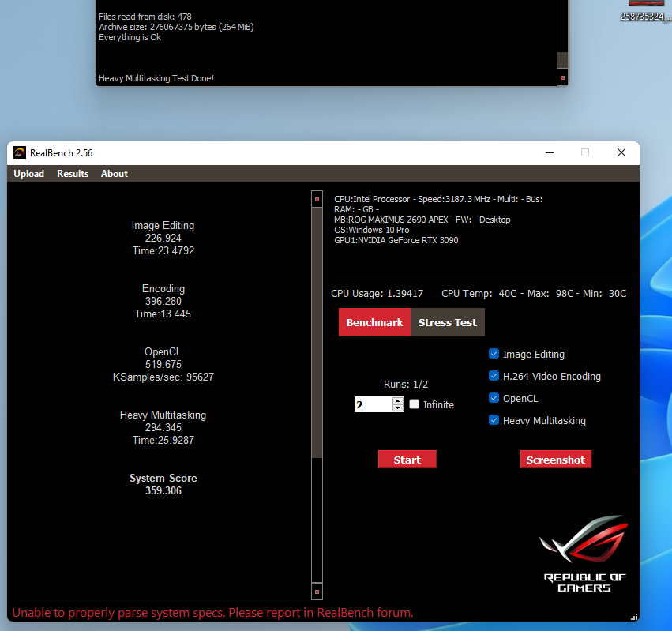Click the KSamples/sec: 95627 text
Viewport: 672px width, 631px height.
pos(163,377)
